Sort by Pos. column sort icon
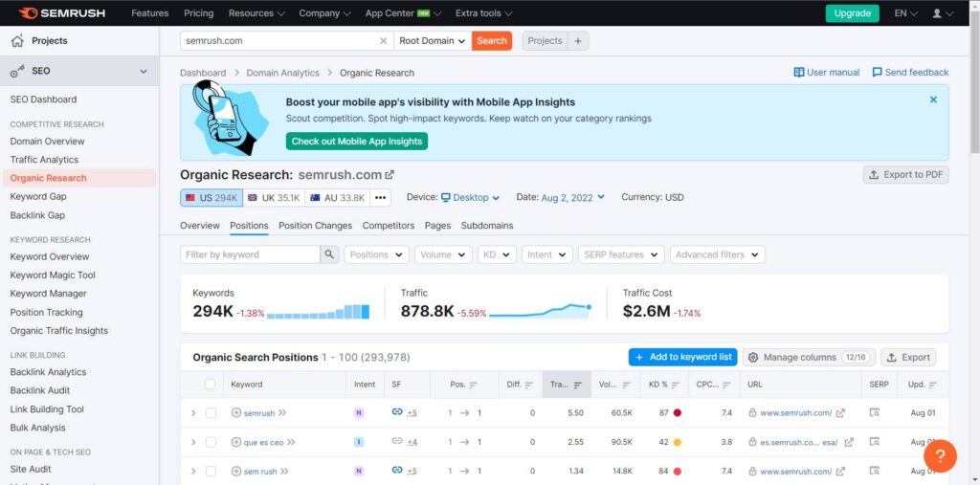The image size is (980, 485). click(473, 385)
